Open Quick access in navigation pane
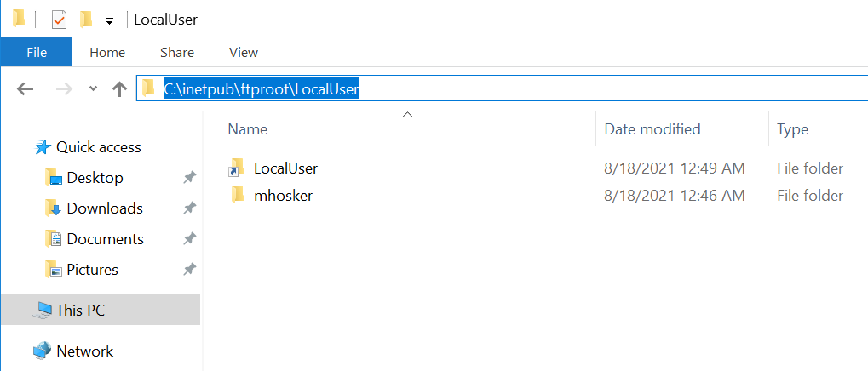 (x=99, y=147)
